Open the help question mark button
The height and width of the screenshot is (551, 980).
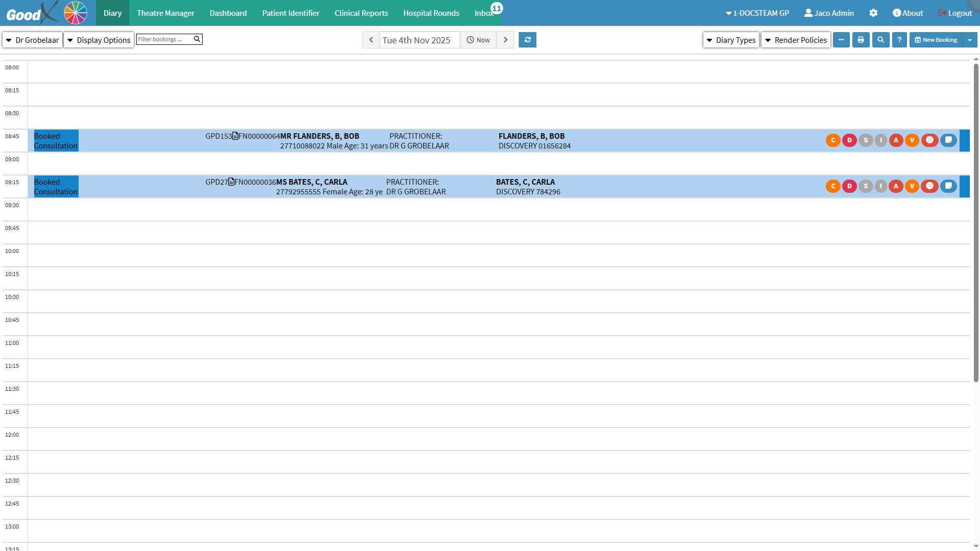(899, 40)
